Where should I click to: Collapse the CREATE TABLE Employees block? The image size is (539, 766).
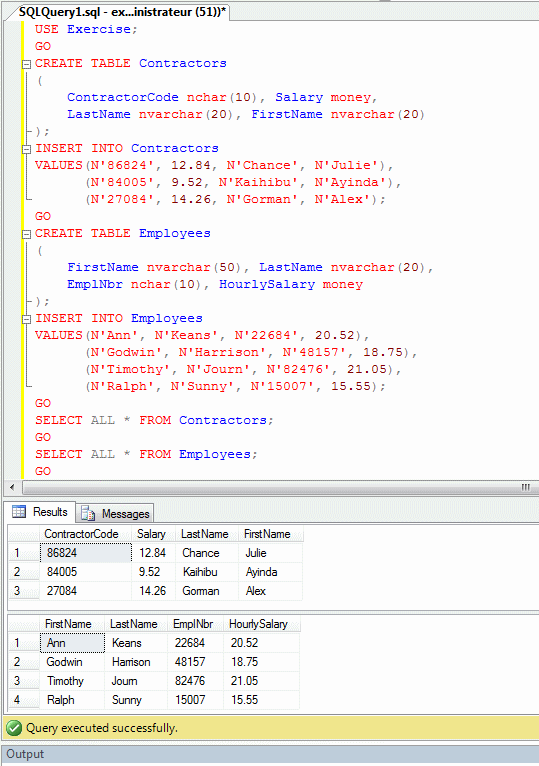27,234
